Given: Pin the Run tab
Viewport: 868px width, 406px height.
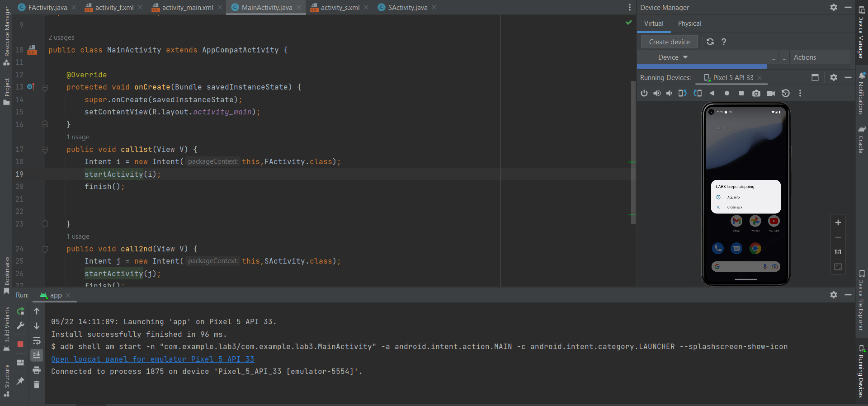Looking at the screenshot, I should tap(20, 381).
